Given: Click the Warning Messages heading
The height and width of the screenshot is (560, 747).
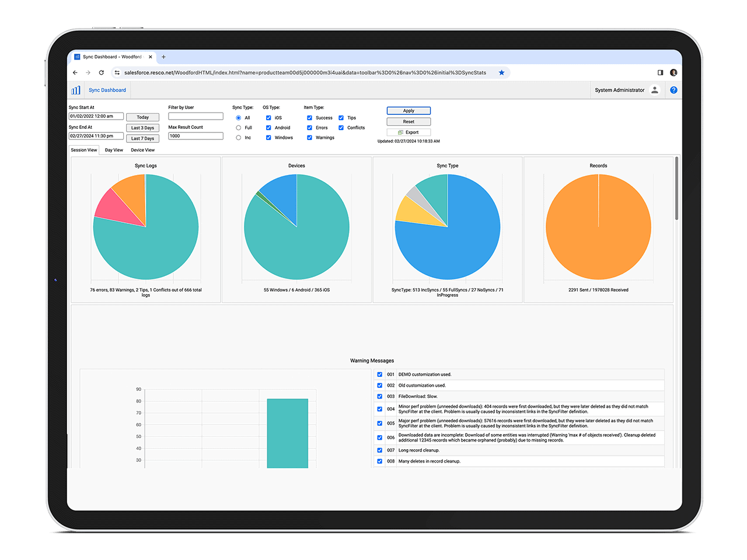Looking at the screenshot, I should tap(372, 360).
